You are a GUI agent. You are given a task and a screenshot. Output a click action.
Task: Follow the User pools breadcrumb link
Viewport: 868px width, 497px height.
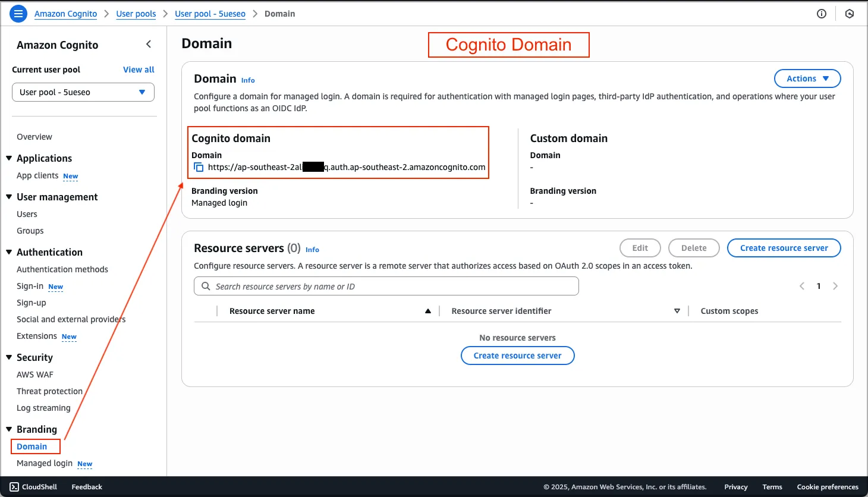pos(136,14)
